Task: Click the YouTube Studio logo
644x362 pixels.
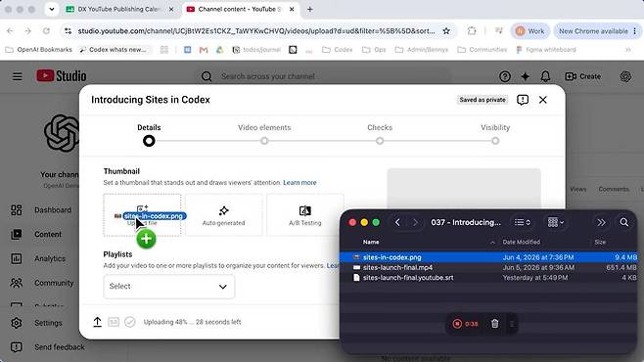Action: click(62, 76)
